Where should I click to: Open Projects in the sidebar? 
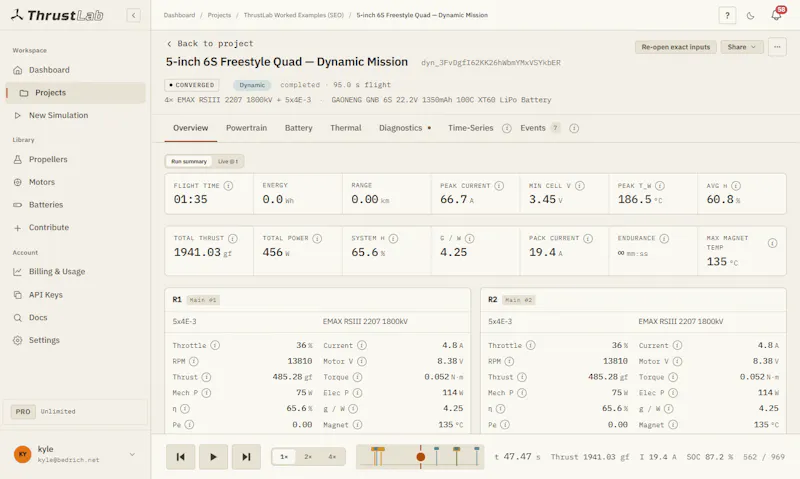point(75,93)
